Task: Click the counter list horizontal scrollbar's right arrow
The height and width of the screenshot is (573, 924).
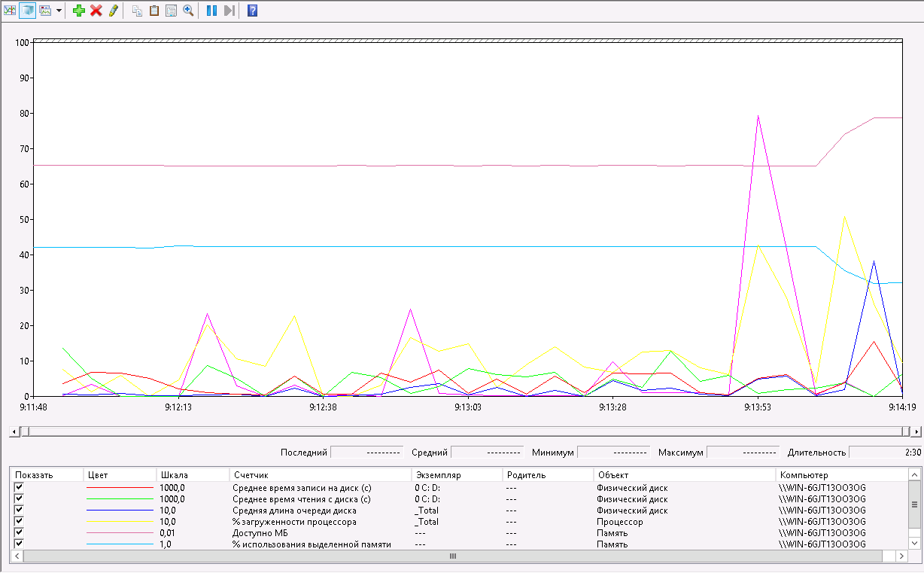Action: pos(901,556)
